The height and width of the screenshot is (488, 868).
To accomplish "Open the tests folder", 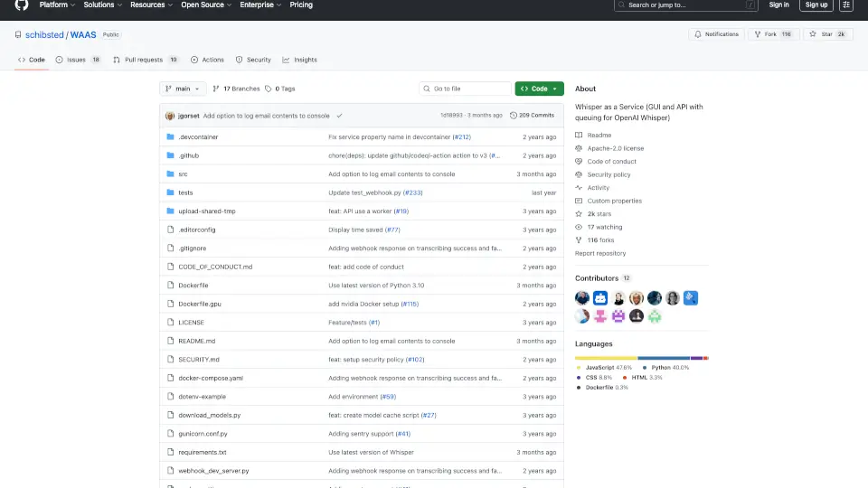I will [185, 192].
